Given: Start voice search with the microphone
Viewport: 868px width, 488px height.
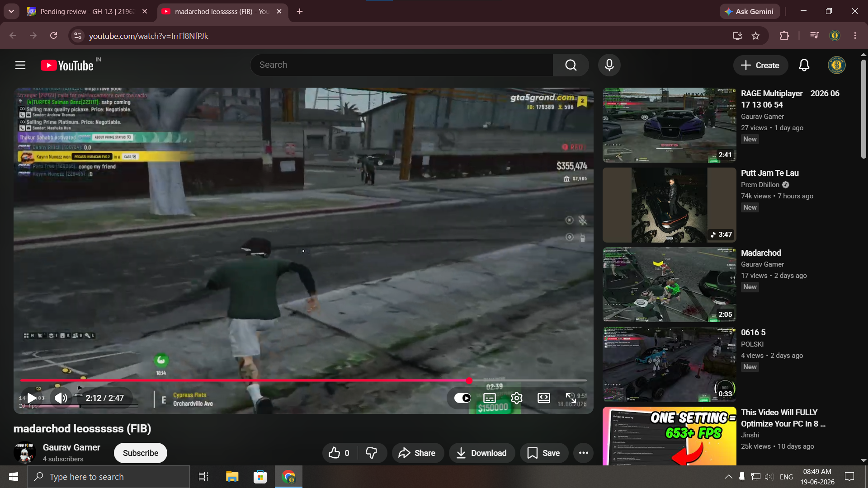Looking at the screenshot, I should (609, 65).
